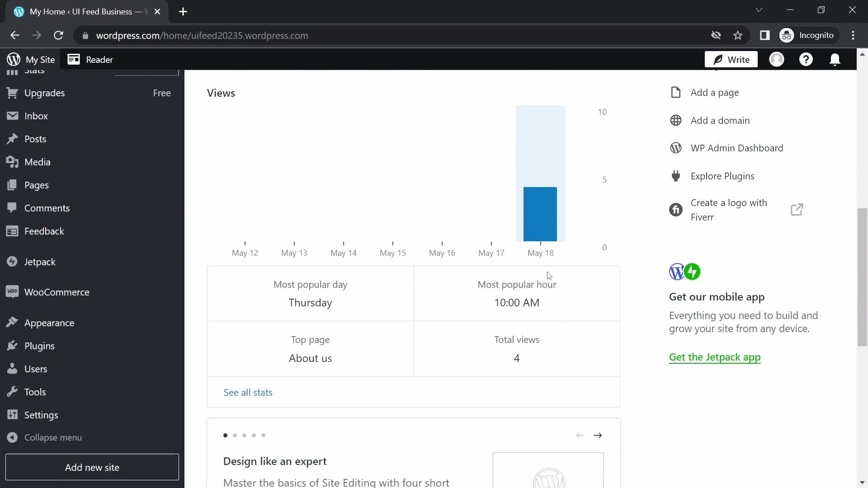The width and height of the screenshot is (868, 488).
Task: Click the globe icon beside Add a domain
Action: click(x=676, y=120)
